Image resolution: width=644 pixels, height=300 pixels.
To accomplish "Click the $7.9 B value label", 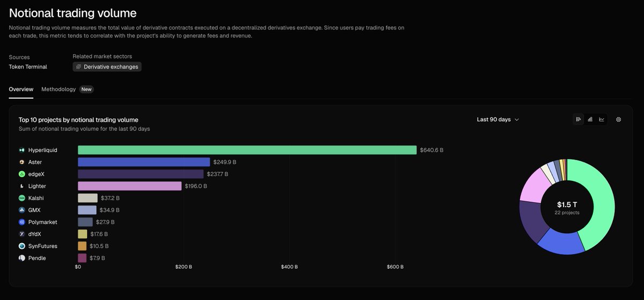I will point(97,258).
